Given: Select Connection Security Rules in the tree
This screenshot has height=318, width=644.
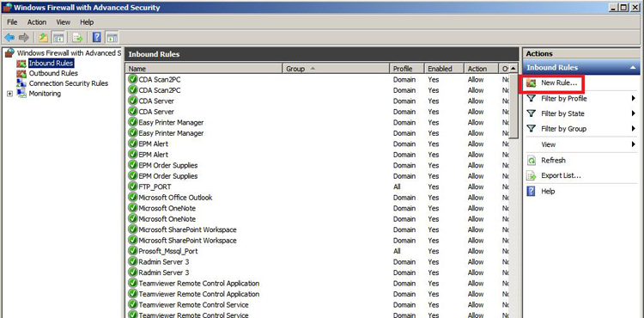Looking at the screenshot, I should [69, 83].
